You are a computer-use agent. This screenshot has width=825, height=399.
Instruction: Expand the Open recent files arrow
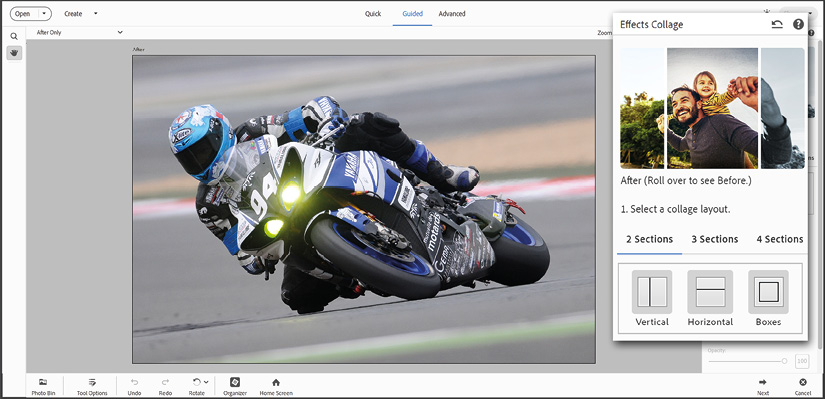pos(45,14)
